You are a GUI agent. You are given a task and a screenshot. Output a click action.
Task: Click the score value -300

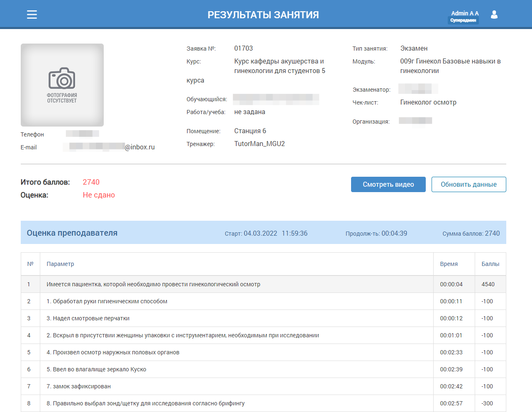click(x=487, y=403)
